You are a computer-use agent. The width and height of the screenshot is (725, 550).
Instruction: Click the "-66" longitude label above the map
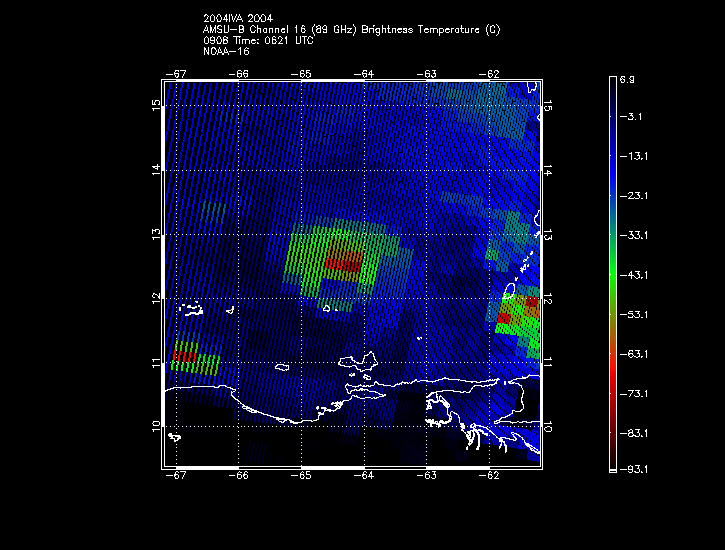pos(239,74)
